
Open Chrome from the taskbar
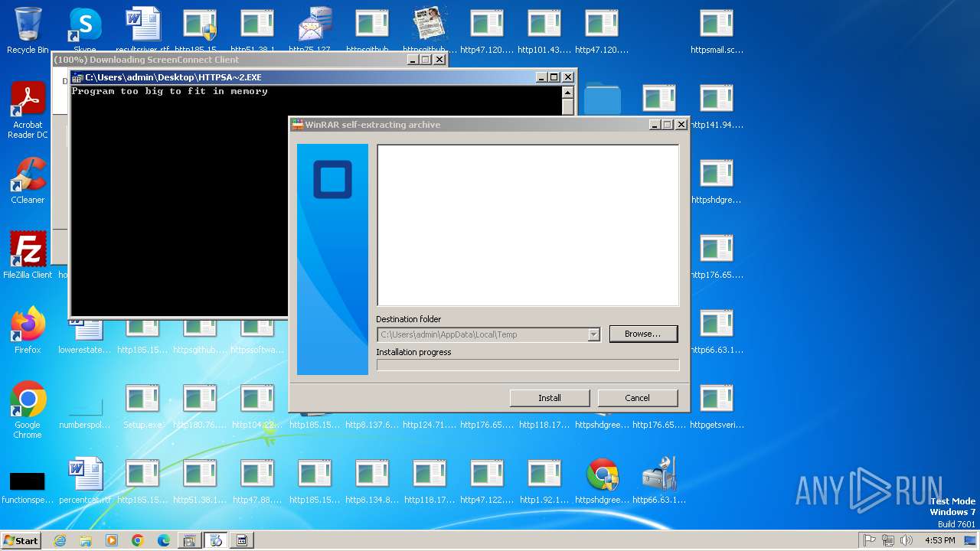pos(138,540)
